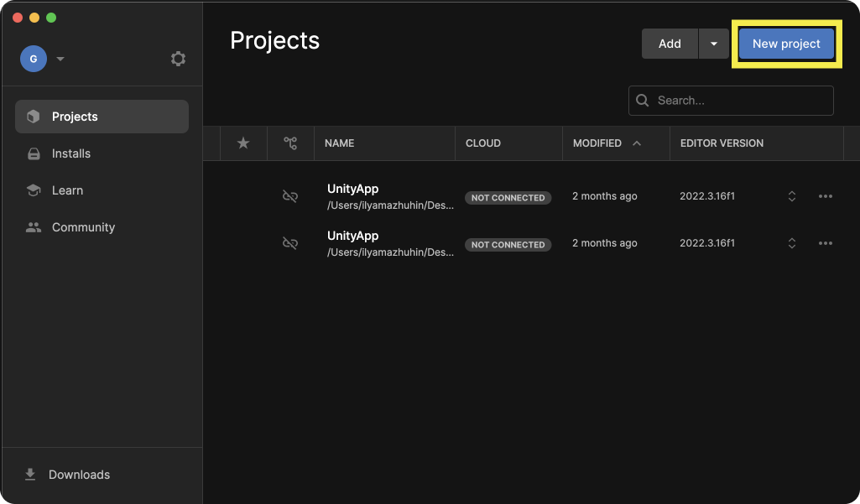Click the unlinked cloud icon of second UnityApp
Viewport: 860px width, 504px height.
(x=290, y=243)
